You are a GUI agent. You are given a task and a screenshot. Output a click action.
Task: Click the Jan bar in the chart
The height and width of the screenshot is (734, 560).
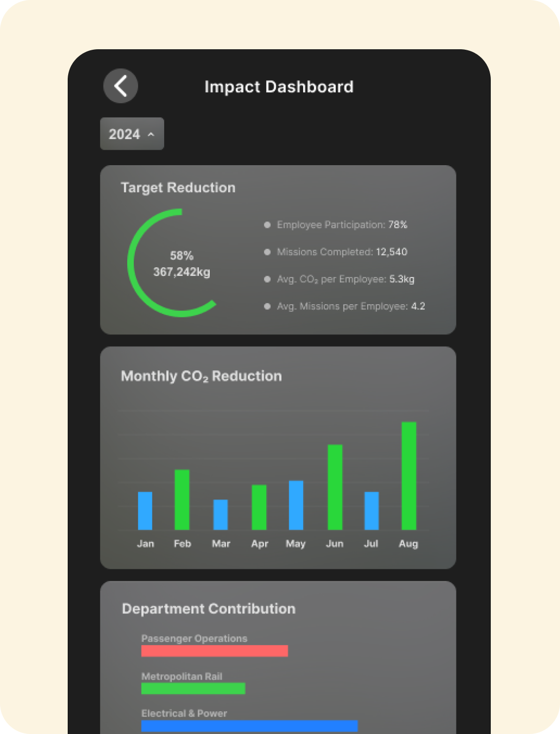pyautogui.click(x=145, y=511)
